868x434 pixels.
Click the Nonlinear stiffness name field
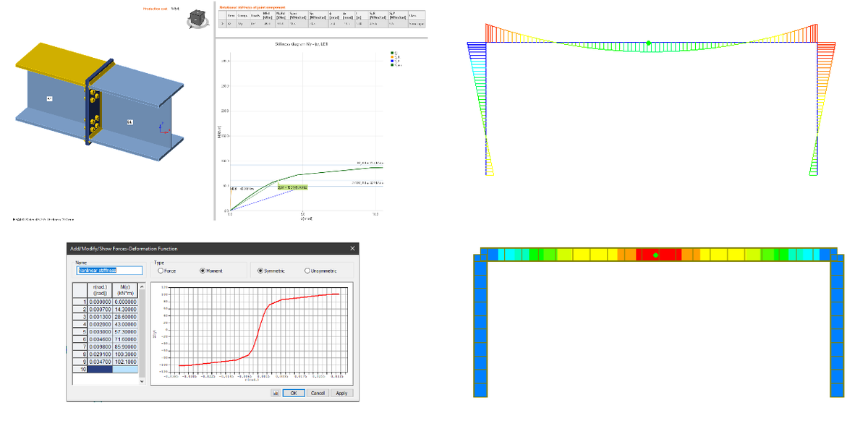[x=101, y=269]
